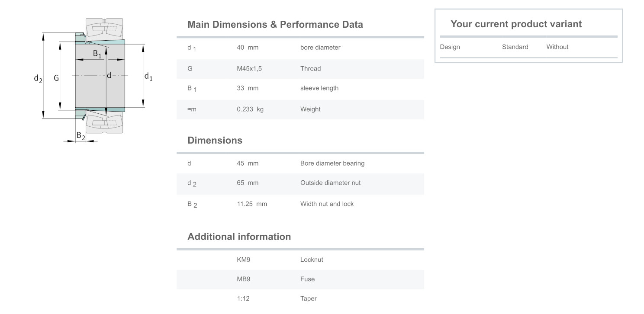Open the KM9 locknut entry
The image size is (644, 314).
[x=244, y=260]
